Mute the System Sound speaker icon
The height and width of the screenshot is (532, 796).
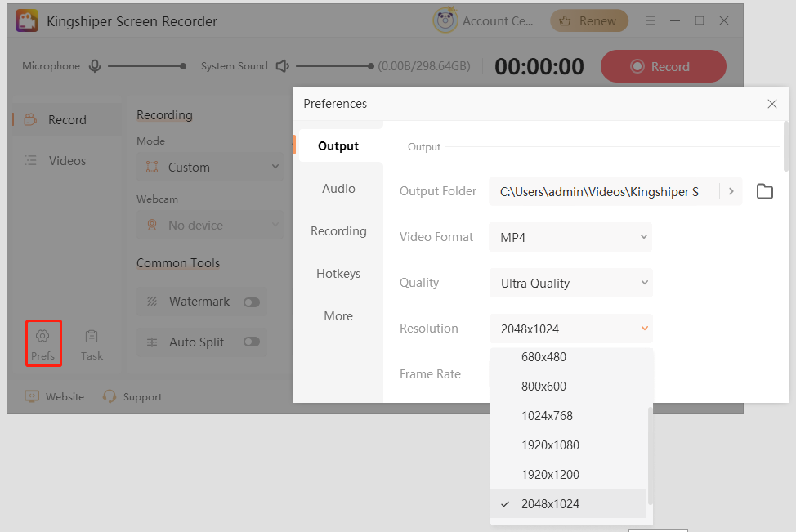[282, 66]
